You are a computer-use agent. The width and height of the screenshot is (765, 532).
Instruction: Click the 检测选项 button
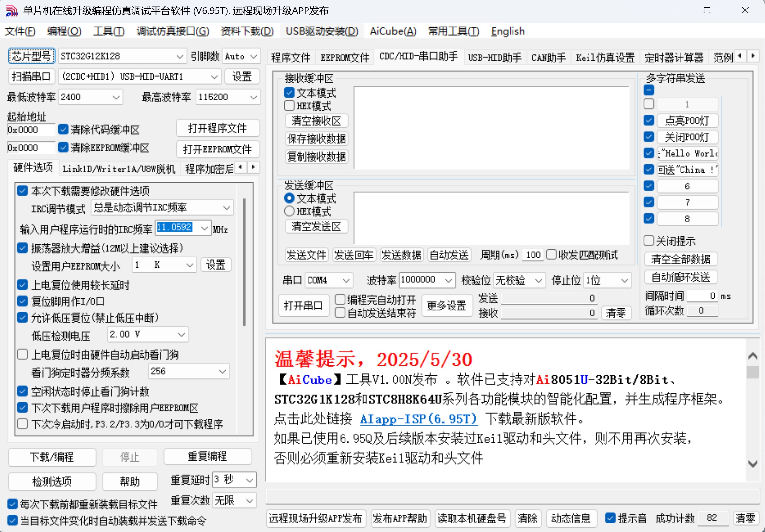(52, 481)
